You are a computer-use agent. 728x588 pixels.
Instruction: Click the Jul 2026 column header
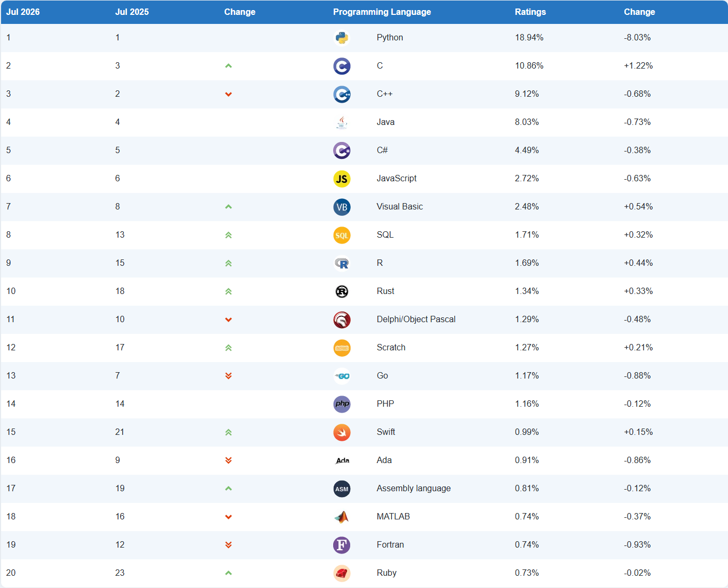click(23, 12)
